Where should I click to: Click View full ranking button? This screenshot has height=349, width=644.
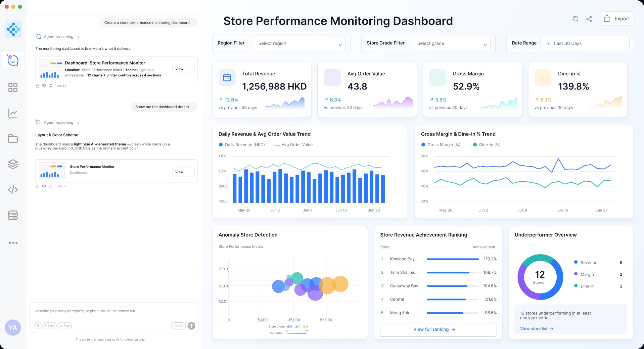pyautogui.click(x=438, y=329)
